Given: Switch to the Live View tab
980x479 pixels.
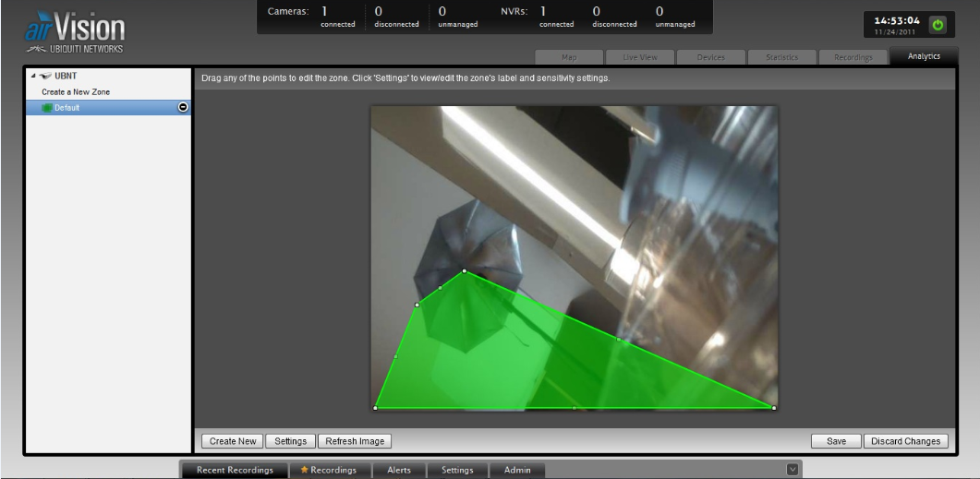Looking at the screenshot, I should click(640, 57).
